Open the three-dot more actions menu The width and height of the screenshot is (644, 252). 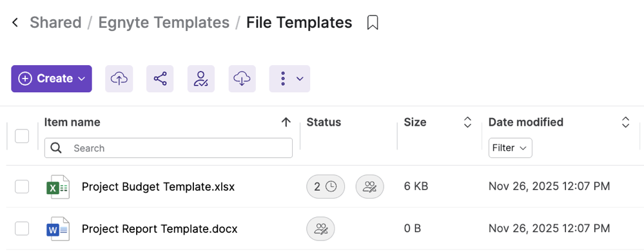[x=289, y=79]
